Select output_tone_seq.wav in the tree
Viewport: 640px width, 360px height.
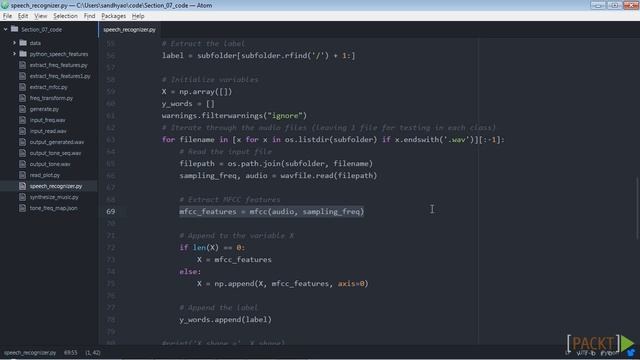pyautogui.click(x=55, y=153)
